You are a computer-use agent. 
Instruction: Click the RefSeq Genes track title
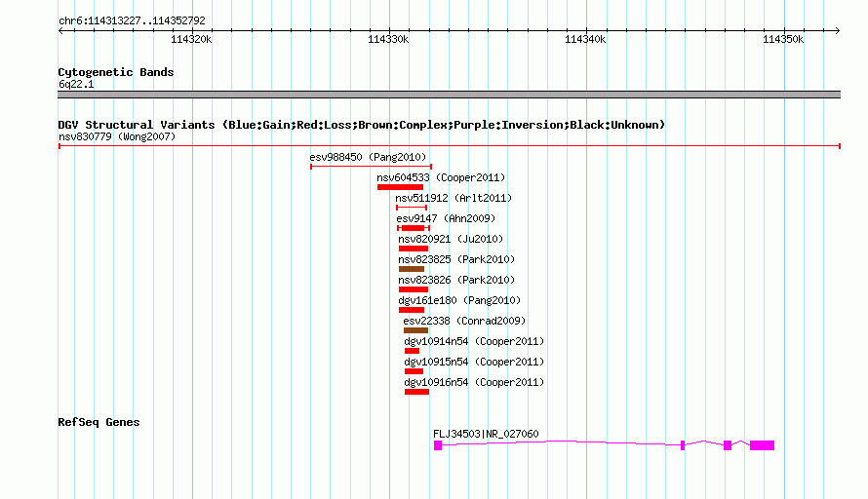(x=99, y=422)
